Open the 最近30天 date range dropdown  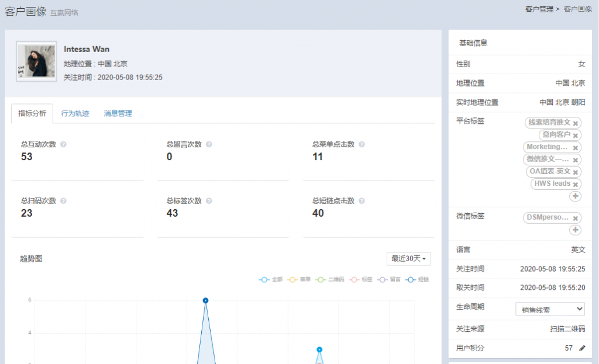pyautogui.click(x=409, y=259)
